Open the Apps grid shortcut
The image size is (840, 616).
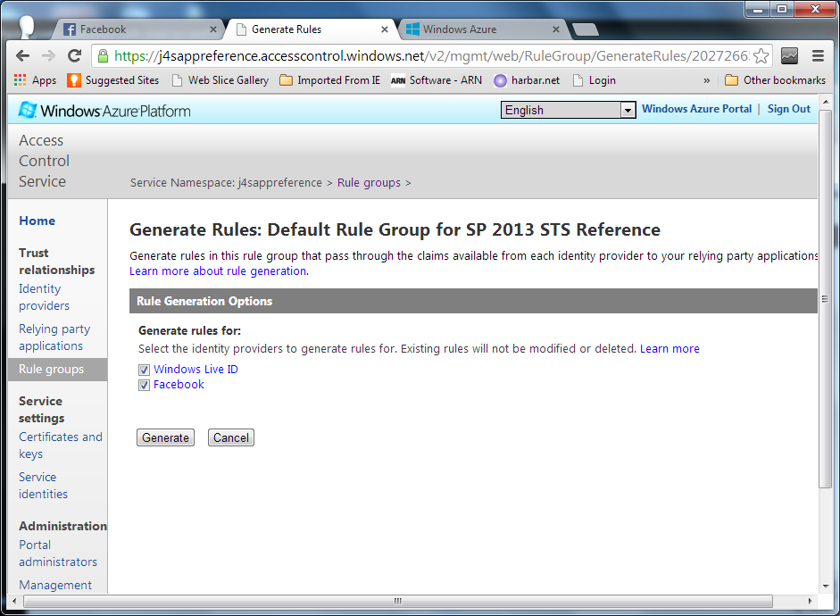pyautogui.click(x=36, y=80)
